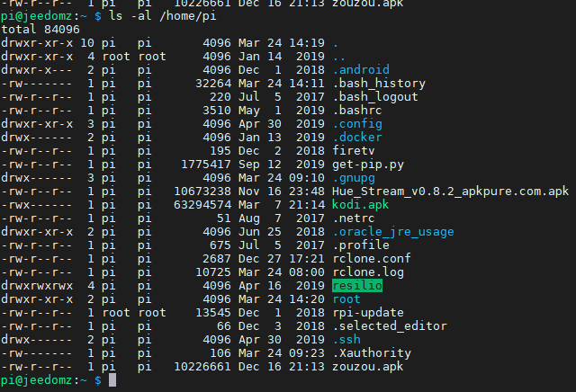The height and width of the screenshot is (392, 576).
Task: Click the .oracle_jre_usage directory name
Action: pyautogui.click(x=393, y=232)
